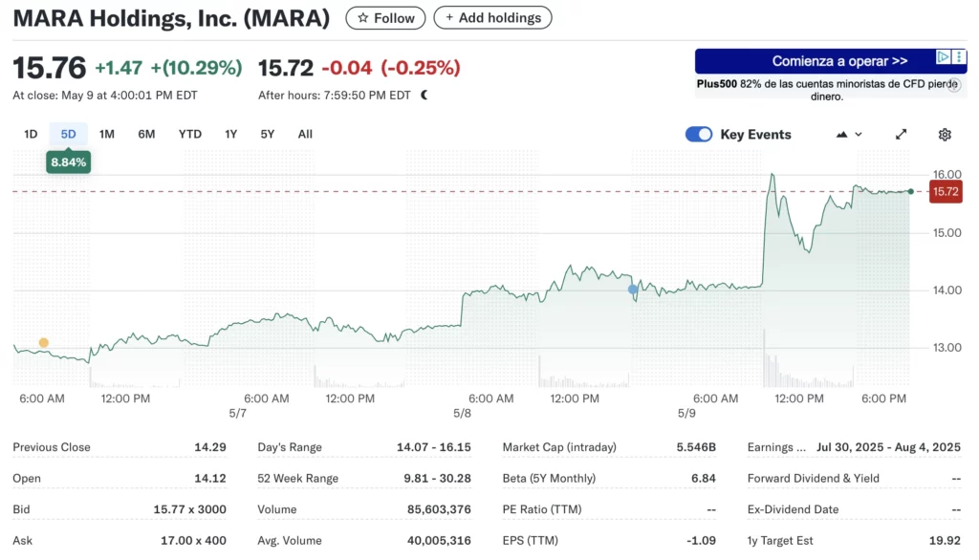Click the Open value 14.12

point(209,478)
